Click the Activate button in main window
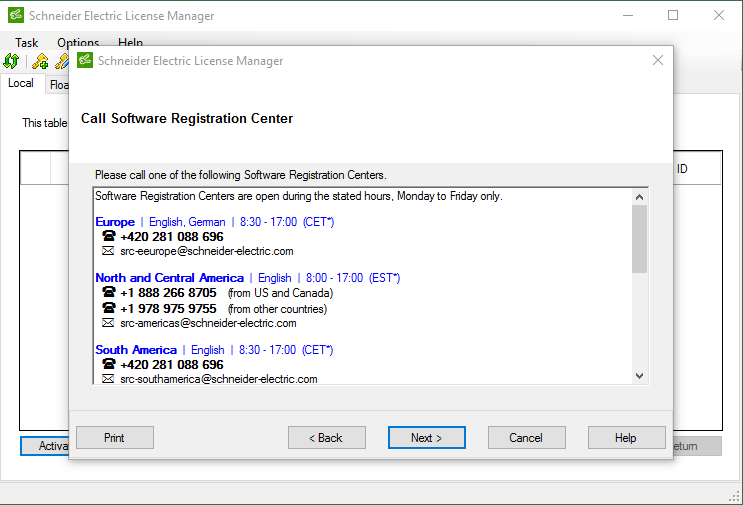Viewport: 743px width, 505px height. pyautogui.click(x=45, y=446)
